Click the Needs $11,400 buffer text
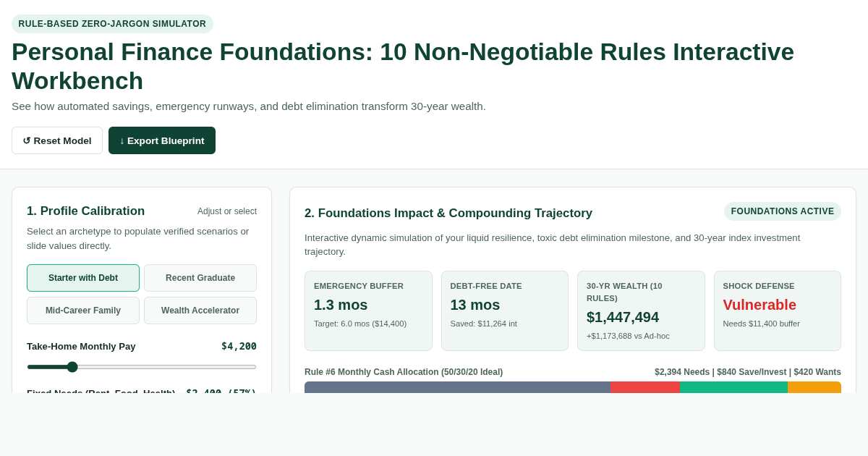 pyautogui.click(x=762, y=324)
